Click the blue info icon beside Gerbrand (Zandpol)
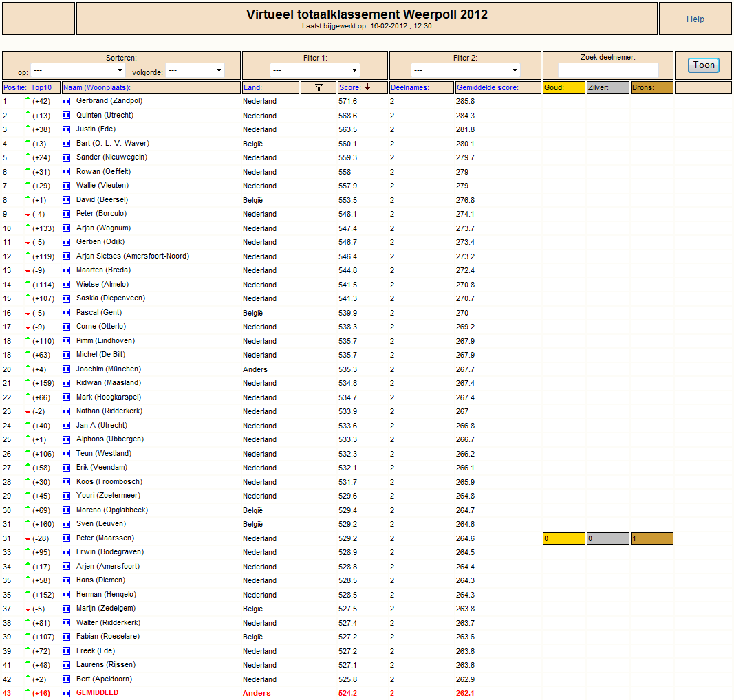Viewport: 734px width, 700px height. coord(67,101)
